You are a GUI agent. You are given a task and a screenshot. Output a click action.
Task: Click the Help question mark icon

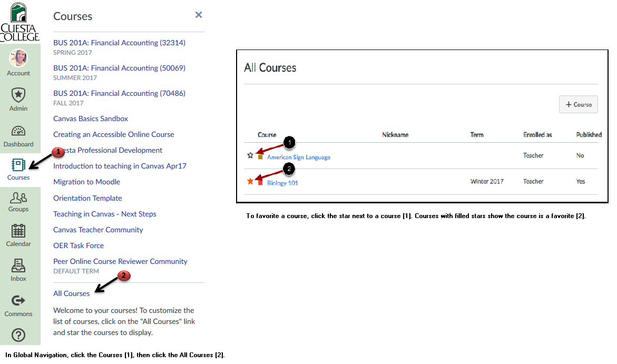[18, 335]
